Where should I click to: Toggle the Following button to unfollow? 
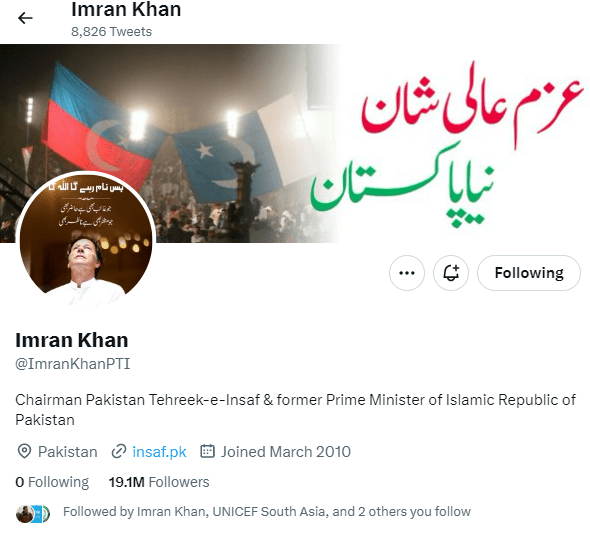tap(529, 273)
